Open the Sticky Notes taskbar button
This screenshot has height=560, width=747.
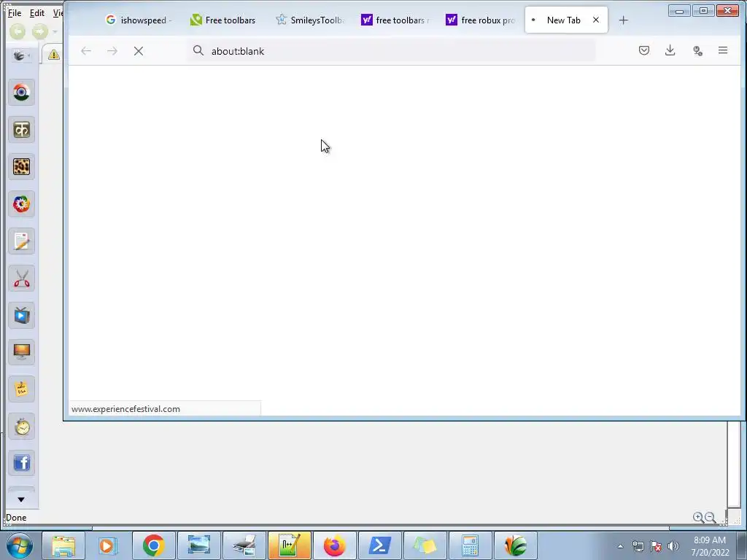pyautogui.click(x=425, y=545)
